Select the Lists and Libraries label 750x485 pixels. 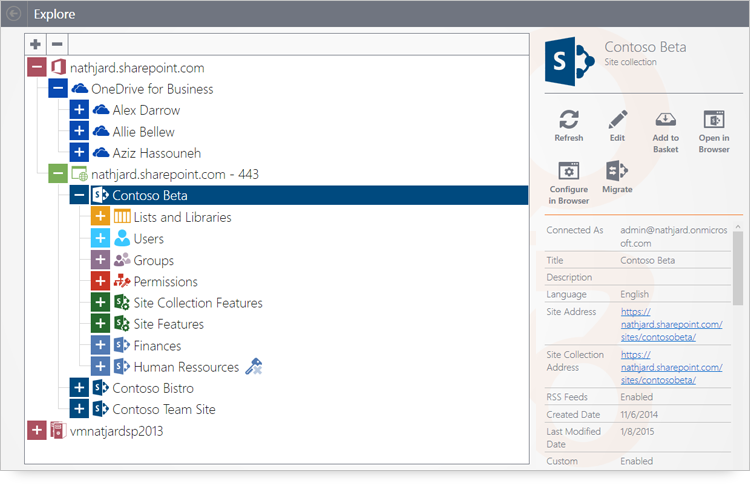click(182, 217)
